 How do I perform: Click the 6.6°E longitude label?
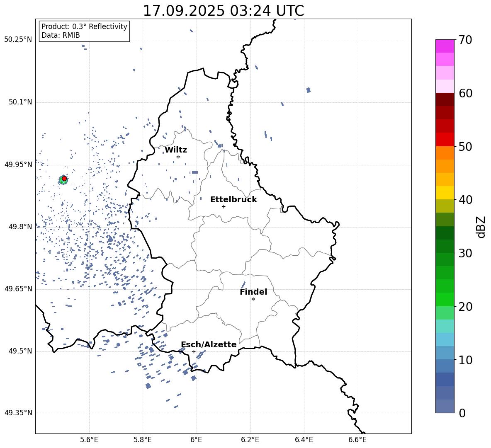pos(357,440)
